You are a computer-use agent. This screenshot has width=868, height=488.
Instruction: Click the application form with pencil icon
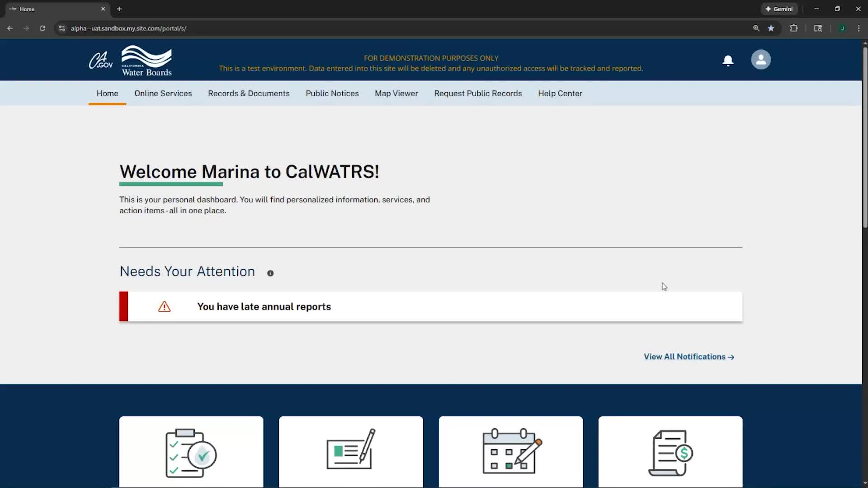pos(350,451)
